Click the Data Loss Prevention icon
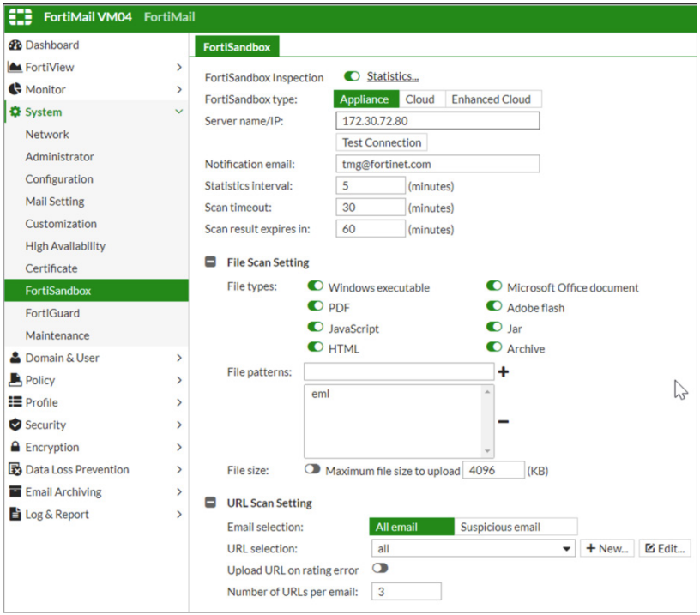The width and height of the screenshot is (700, 615). (x=15, y=469)
